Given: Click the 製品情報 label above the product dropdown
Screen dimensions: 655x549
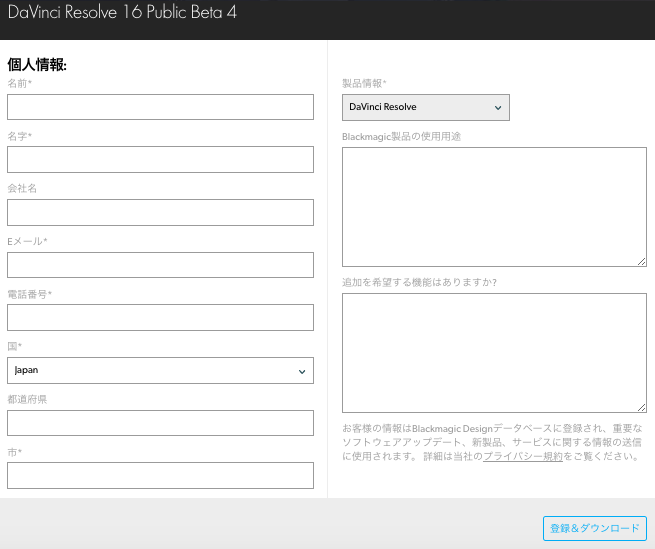Looking at the screenshot, I should [364, 83].
